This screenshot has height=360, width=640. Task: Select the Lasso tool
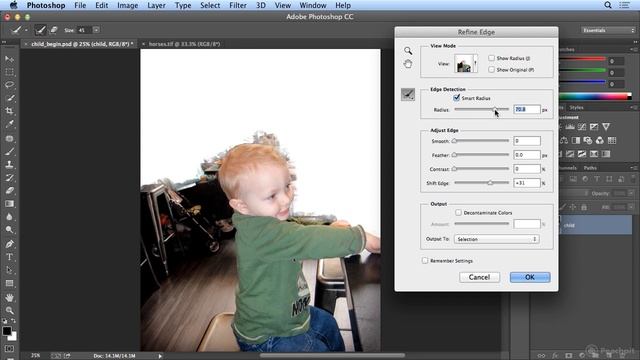pos(9,84)
